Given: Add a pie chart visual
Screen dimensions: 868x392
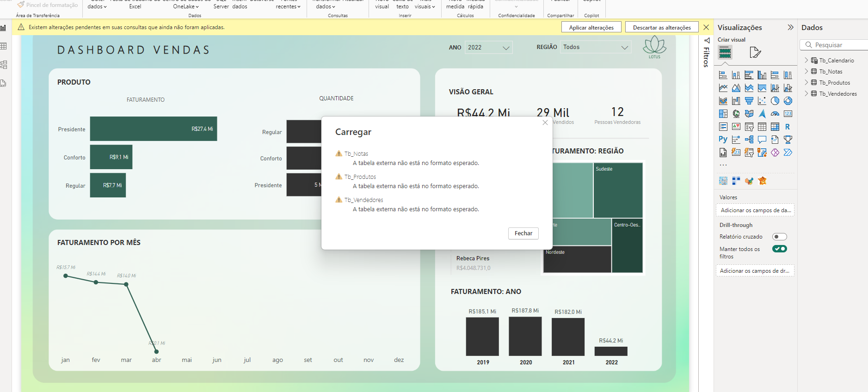Looking at the screenshot, I should [x=775, y=101].
